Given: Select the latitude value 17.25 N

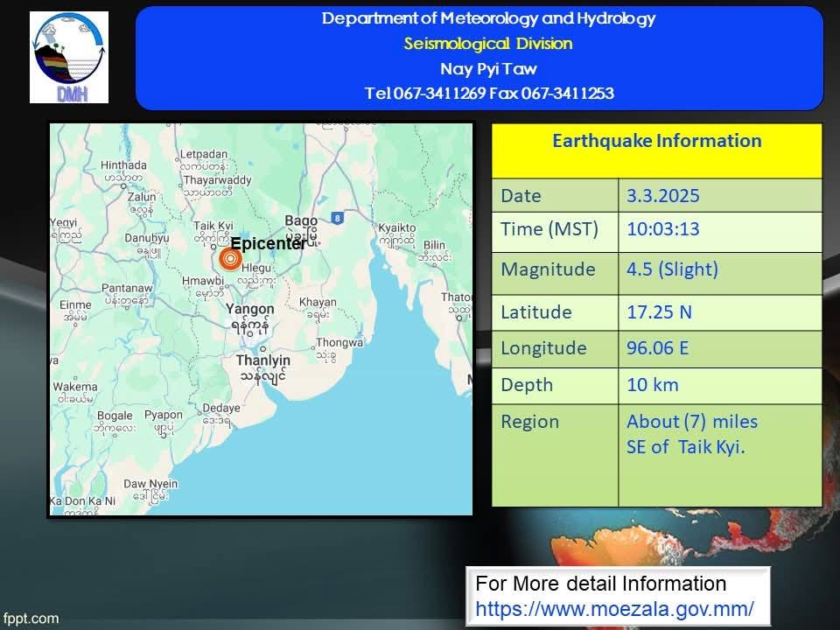Looking at the screenshot, I should tap(660, 311).
